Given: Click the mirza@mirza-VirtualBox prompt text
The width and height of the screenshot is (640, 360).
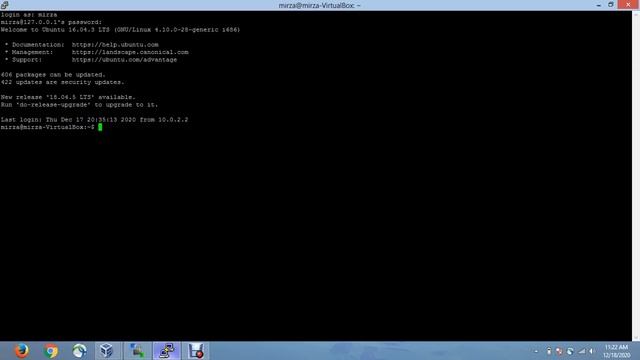Looking at the screenshot, I should [47, 127].
